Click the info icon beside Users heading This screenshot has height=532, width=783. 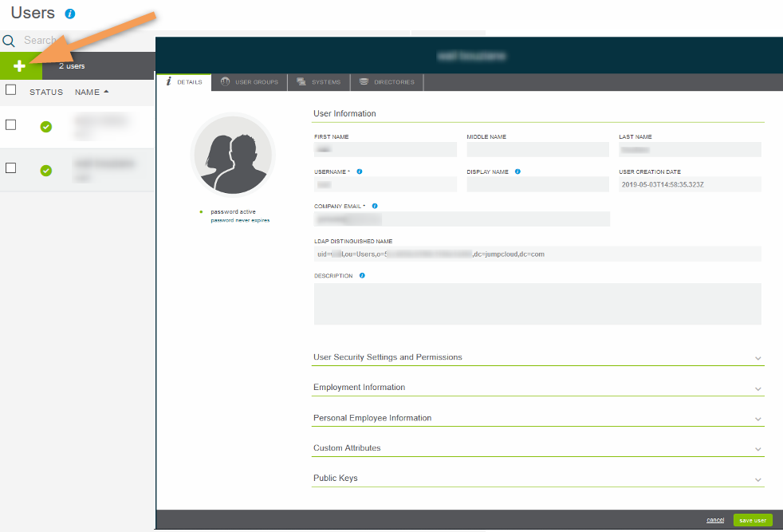[x=70, y=14]
